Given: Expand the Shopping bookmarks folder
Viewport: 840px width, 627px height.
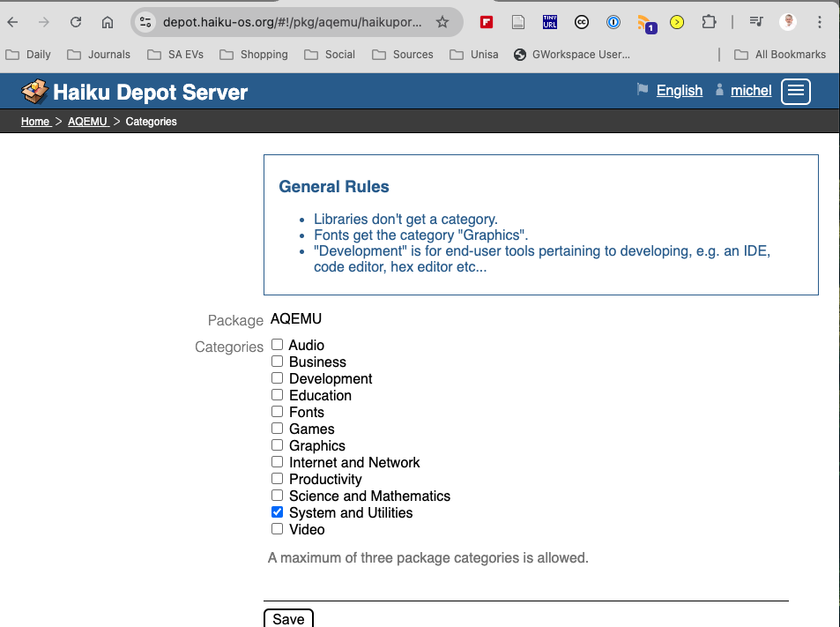Looking at the screenshot, I should pyautogui.click(x=253, y=55).
